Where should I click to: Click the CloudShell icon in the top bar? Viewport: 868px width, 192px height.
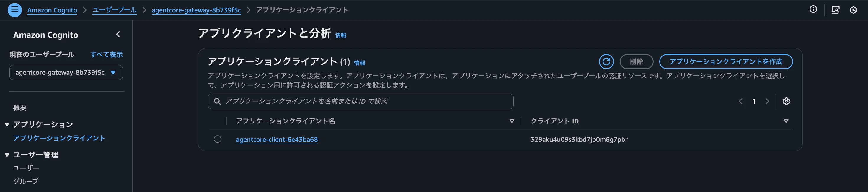(836, 10)
